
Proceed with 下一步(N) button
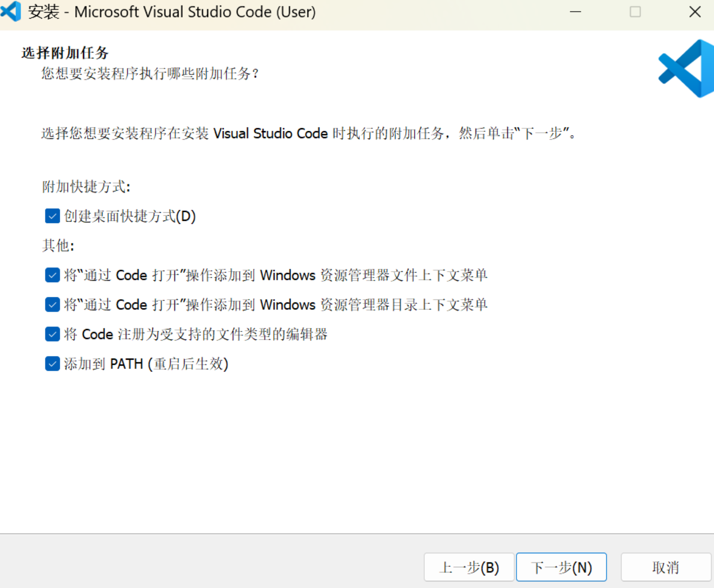562,567
